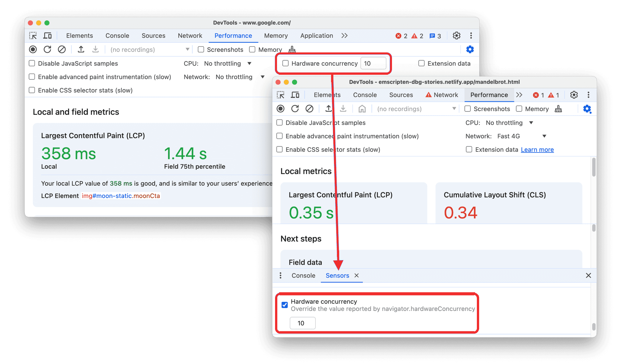
Task: Click the inspect element icon in the back window
Action: tap(33, 36)
